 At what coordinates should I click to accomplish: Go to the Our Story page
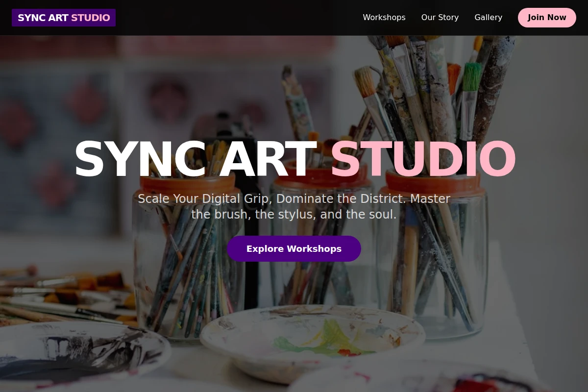point(440,18)
